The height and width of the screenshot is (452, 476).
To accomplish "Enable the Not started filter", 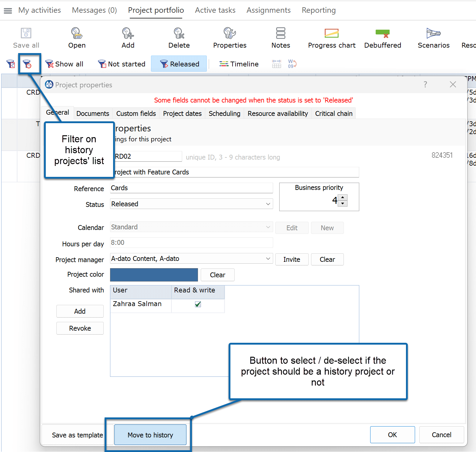I will pyautogui.click(x=122, y=64).
